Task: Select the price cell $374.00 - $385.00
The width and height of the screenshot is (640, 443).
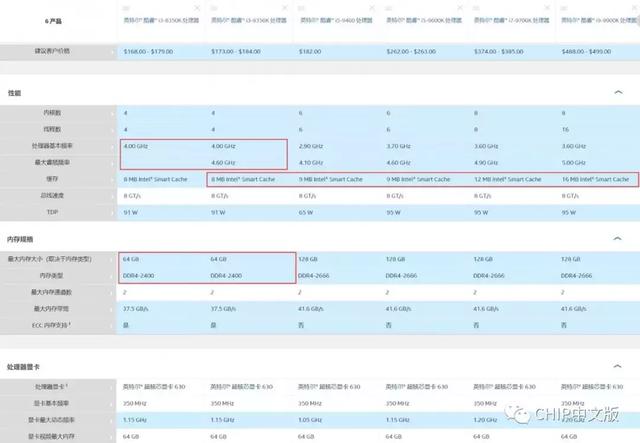Action: [498, 51]
